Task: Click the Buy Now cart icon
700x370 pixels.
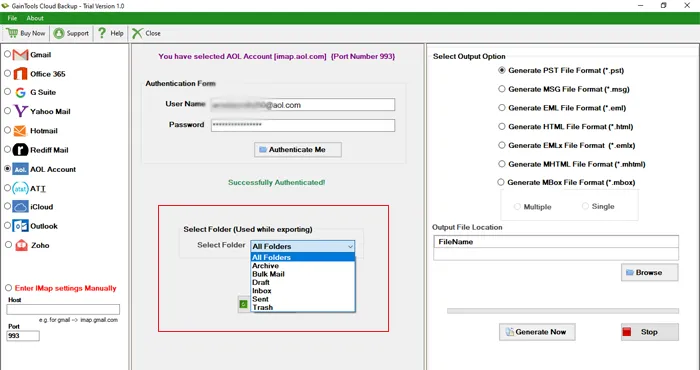Action: click(x=12, y=33)
